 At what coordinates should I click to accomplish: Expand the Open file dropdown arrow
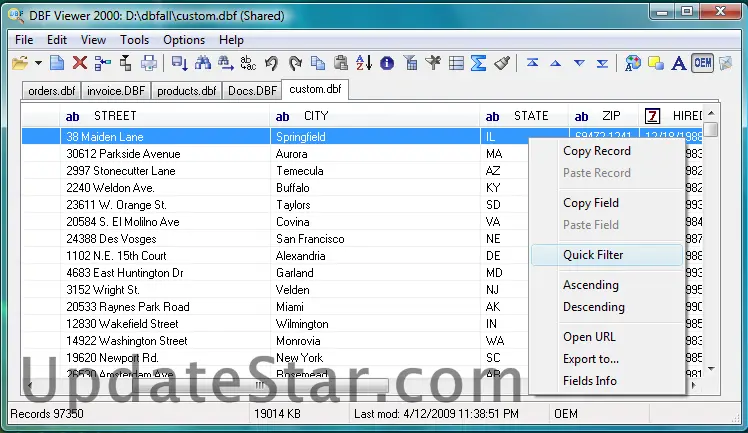pyautogui.click(x=38, y=63)
